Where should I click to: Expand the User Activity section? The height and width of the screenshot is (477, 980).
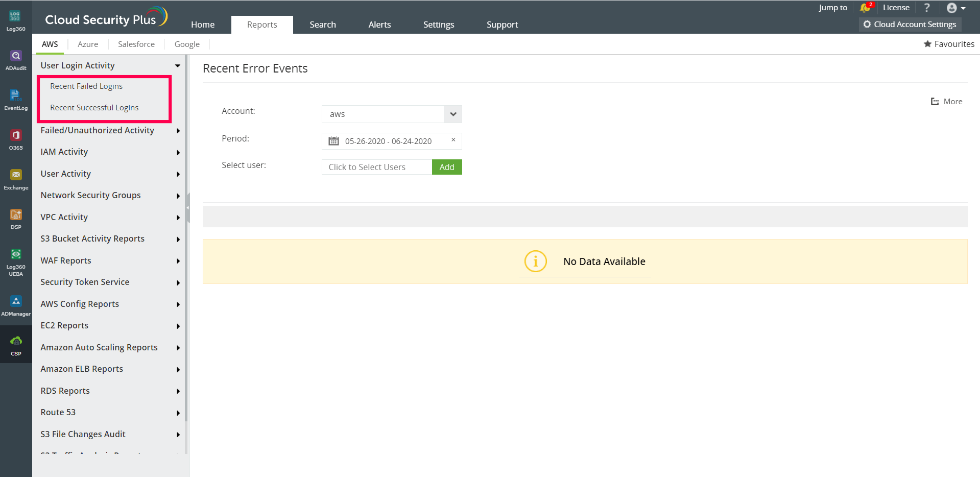pyautogui.click(x=178, y=174)
